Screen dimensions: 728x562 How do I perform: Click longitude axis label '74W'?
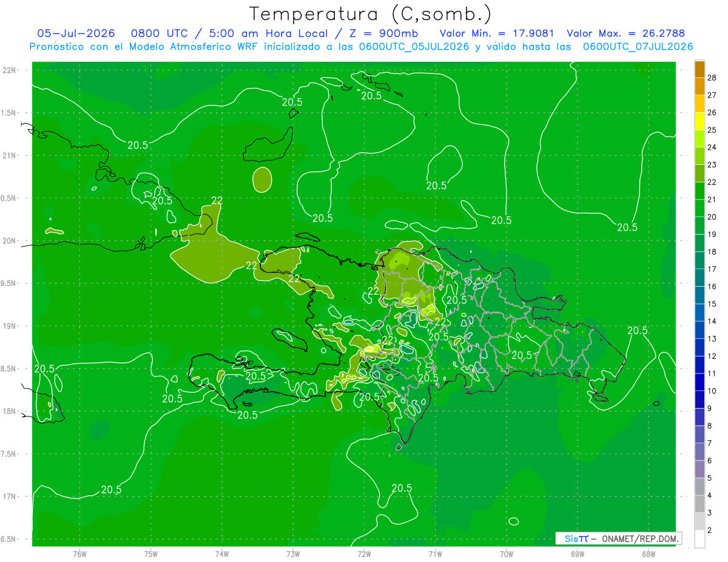click(222, 554)
